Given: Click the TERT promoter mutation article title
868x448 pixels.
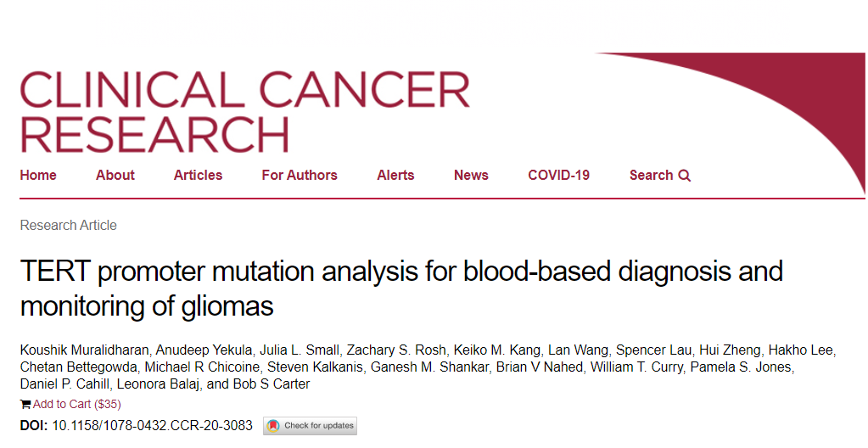Looking at the screenshot, I should (401, 288).
